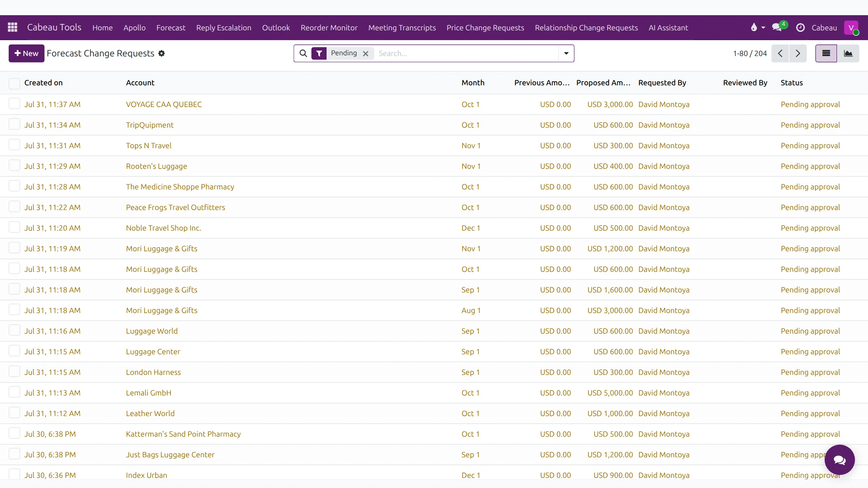The height and width of the screenshot is (488, 868).
Task: Open the debug droplet icon menu
Action: click(758, 27)
